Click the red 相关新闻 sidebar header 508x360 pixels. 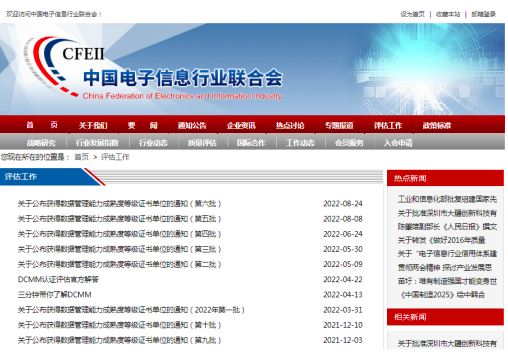[445, 317]
